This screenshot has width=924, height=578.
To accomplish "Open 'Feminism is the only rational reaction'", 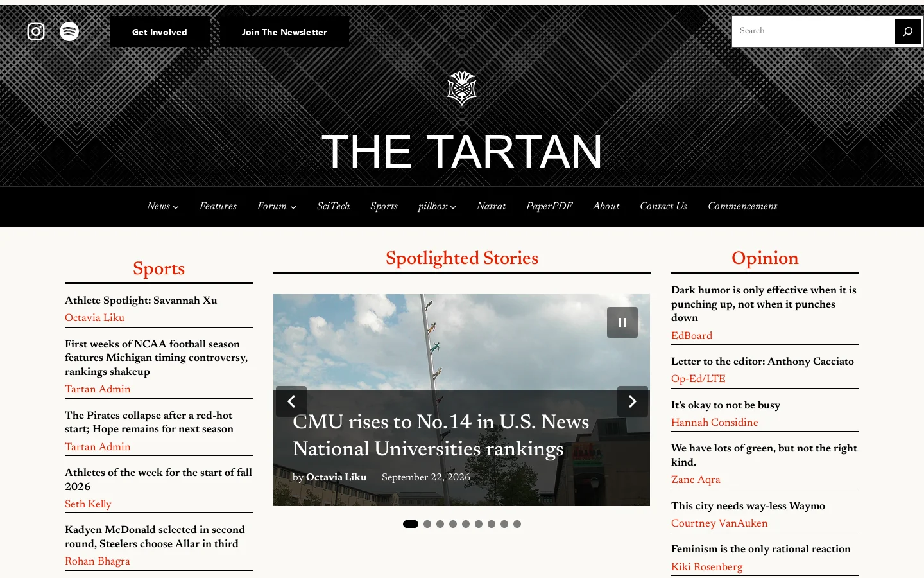I will click(x=761, y=549).
